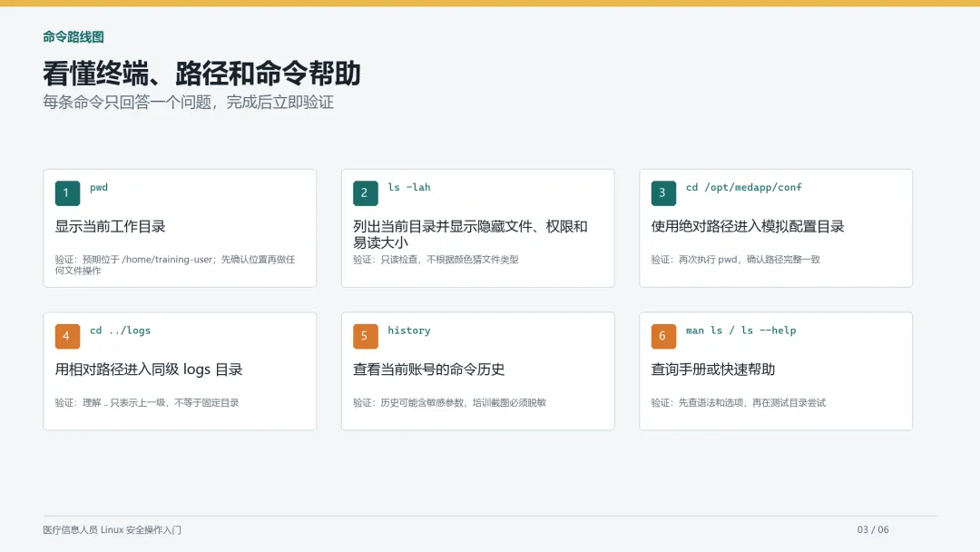Select the 'cd ../logs' command text
This screenshot has width=980, height=552.
tap(121, 330)
